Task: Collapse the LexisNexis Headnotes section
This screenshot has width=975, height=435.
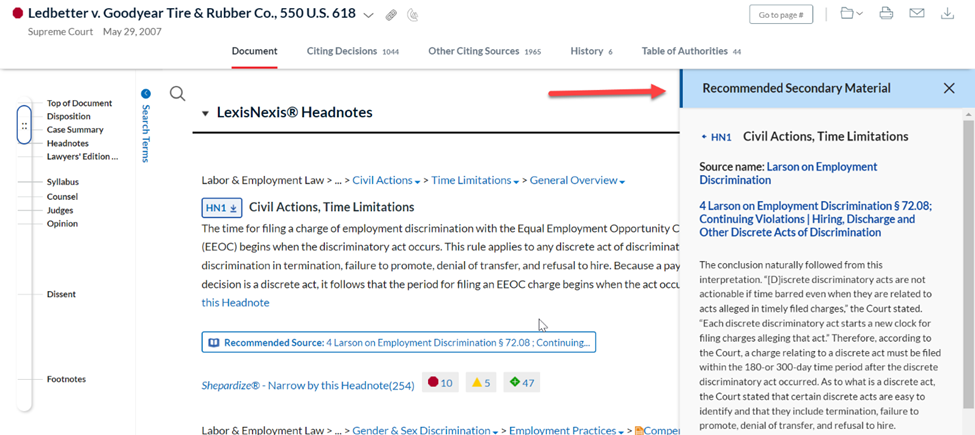Action: [205, 113]
